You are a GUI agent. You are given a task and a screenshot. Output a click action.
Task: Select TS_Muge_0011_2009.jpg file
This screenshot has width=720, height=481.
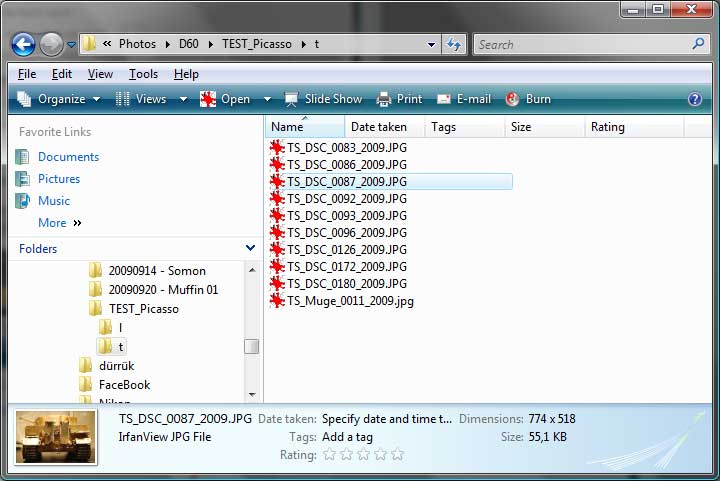pyautogui.click(x=350, y=301)
